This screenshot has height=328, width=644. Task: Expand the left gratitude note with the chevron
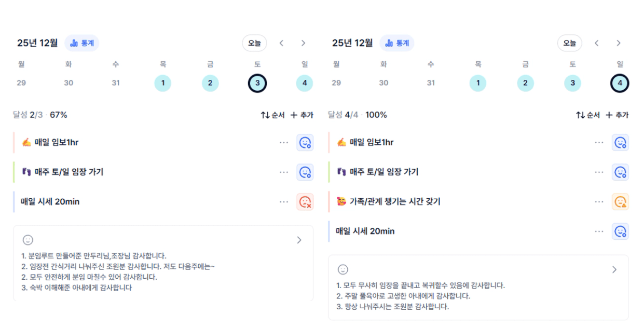coord(299,240)
